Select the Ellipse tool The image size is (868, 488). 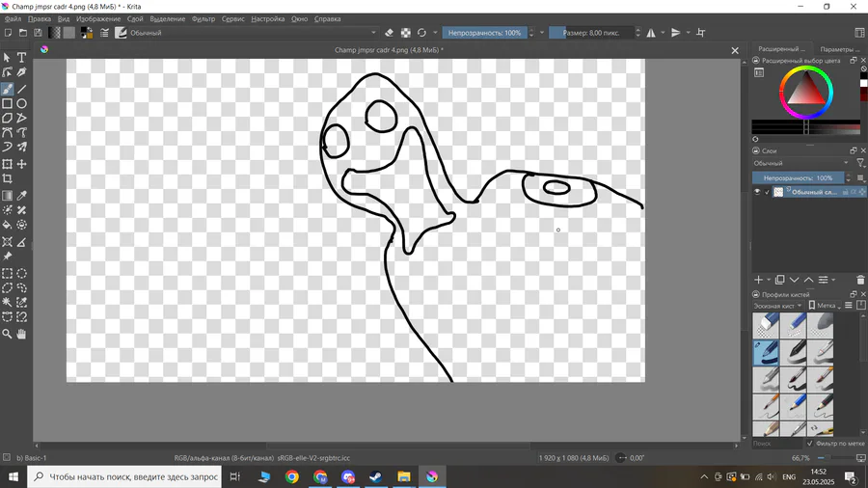point(21,103)
